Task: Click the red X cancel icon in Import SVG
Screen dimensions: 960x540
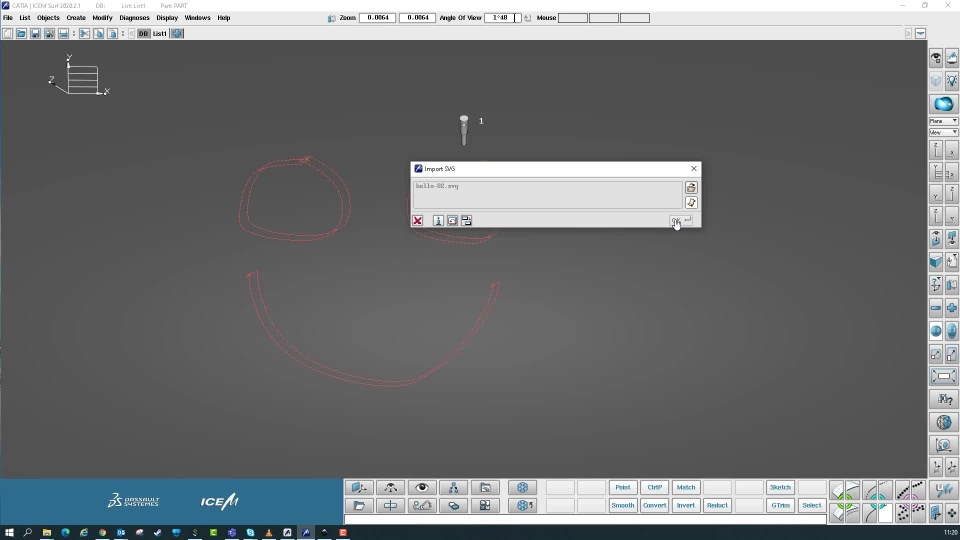Action: [418, 220]
